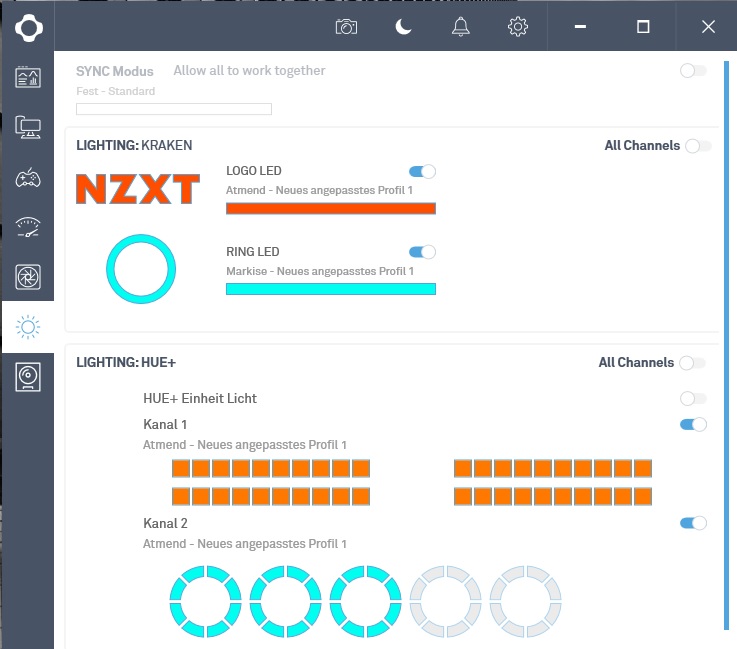
Task: Open Kanal 2 Atmend profile text
Action: pyautogui.click(x=245, y=544)
